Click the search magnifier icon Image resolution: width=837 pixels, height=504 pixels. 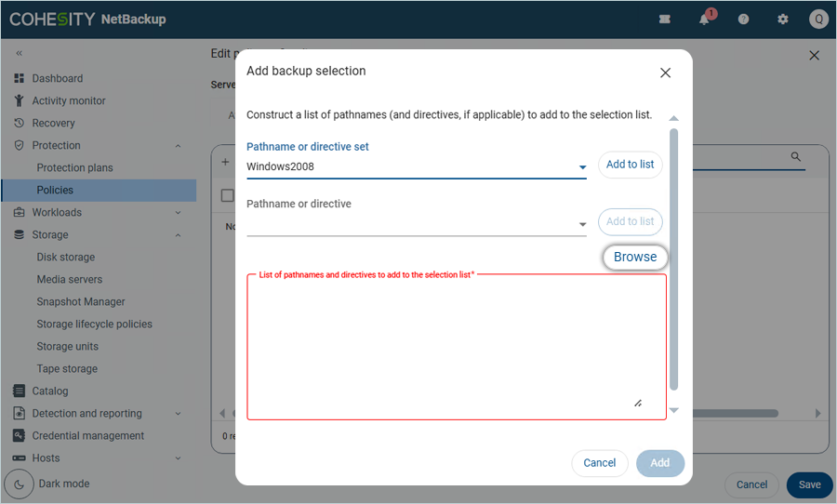796,157
